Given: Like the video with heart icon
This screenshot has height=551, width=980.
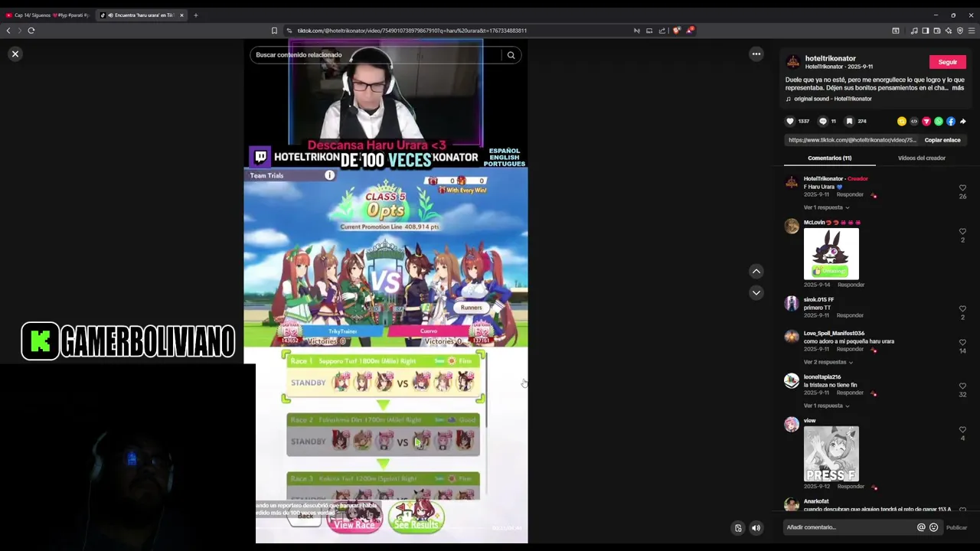Looking at the screenshot, I should pyautogui.click(x=790, y=121).
